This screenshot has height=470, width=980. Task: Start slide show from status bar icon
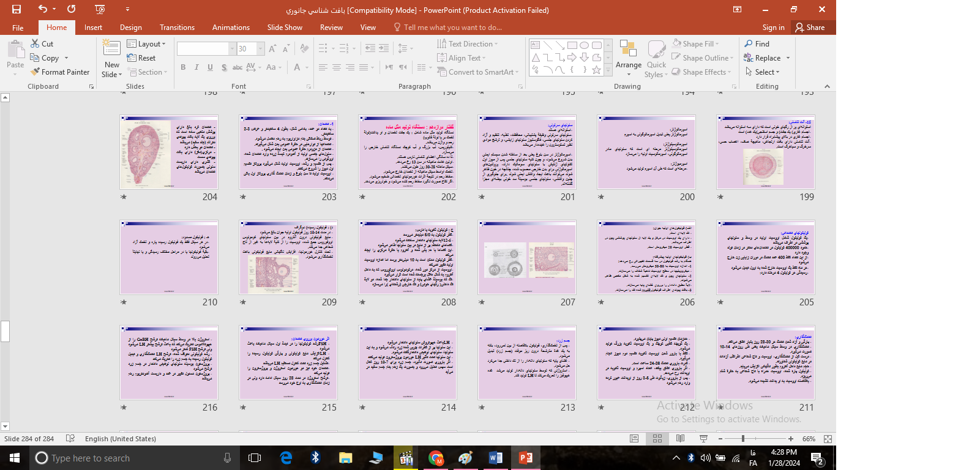pos(703,439)
